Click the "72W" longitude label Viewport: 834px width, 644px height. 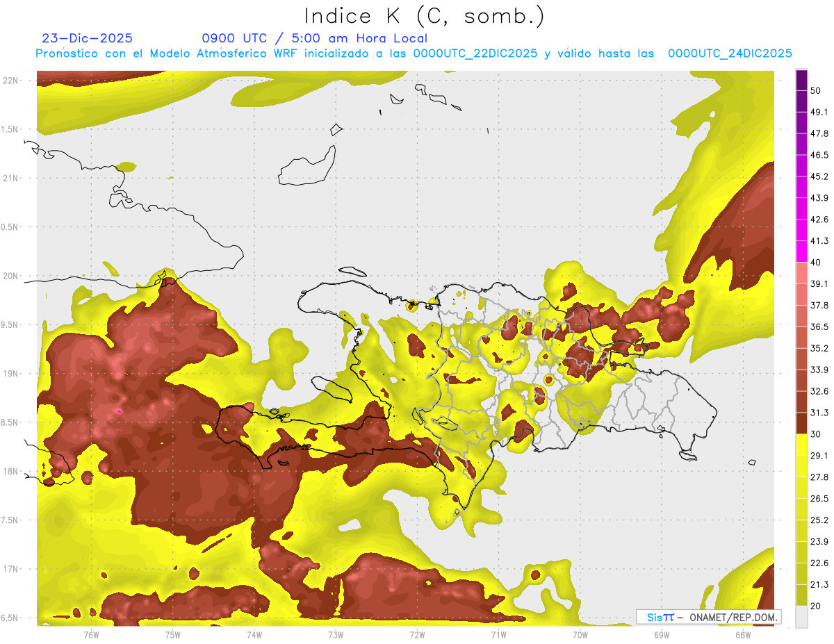point(417,634)
